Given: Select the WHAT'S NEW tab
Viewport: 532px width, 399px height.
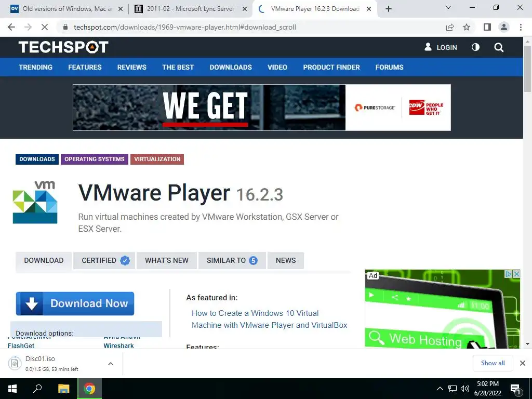Looking at the screenshot, I should coord(167,261).
